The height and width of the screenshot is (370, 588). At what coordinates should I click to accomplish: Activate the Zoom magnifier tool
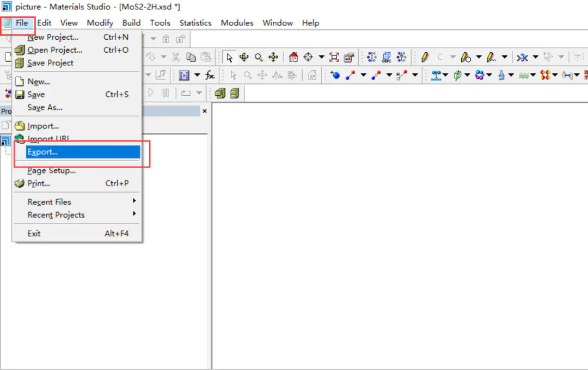(259, 57)
